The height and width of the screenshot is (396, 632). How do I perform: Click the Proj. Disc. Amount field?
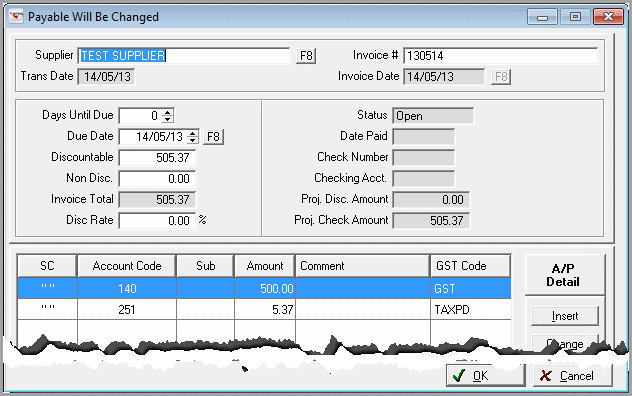(431, 200)
